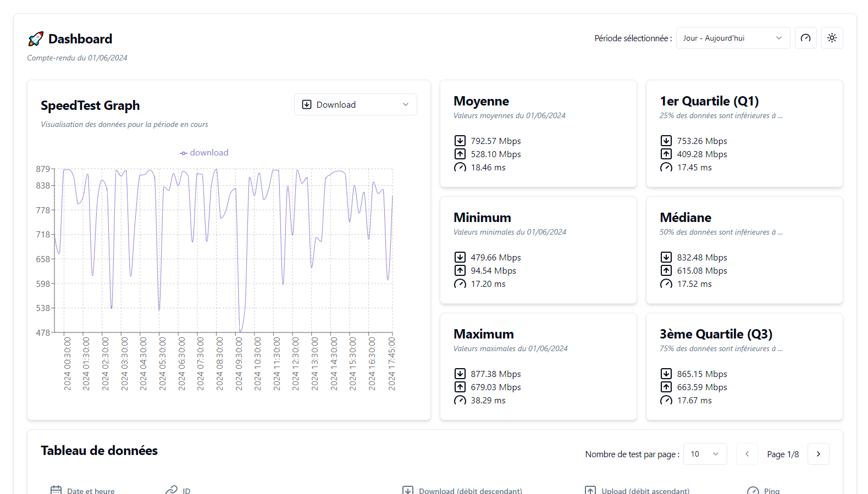Click the '528.10 Mbps' average upload value

click(496, 154)
